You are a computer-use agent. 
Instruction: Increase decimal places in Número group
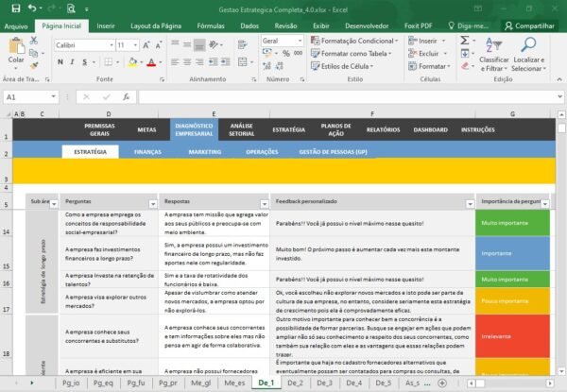(x=266, y=66)
